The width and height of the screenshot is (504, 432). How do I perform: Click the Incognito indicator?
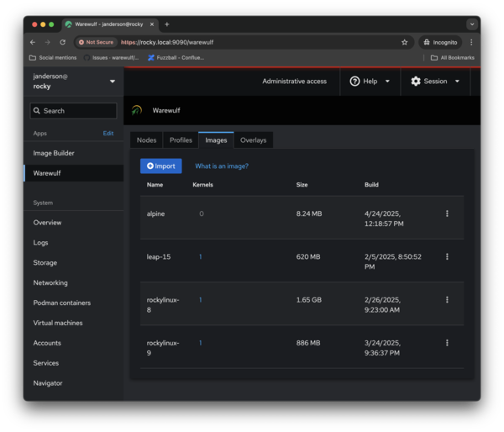click(440, 42)
